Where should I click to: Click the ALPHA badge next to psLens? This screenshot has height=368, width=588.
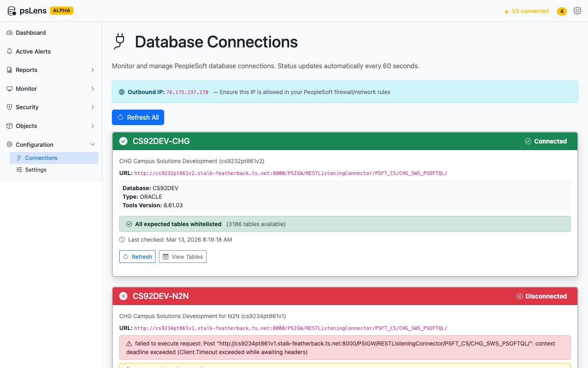click(x=62, y=11)
